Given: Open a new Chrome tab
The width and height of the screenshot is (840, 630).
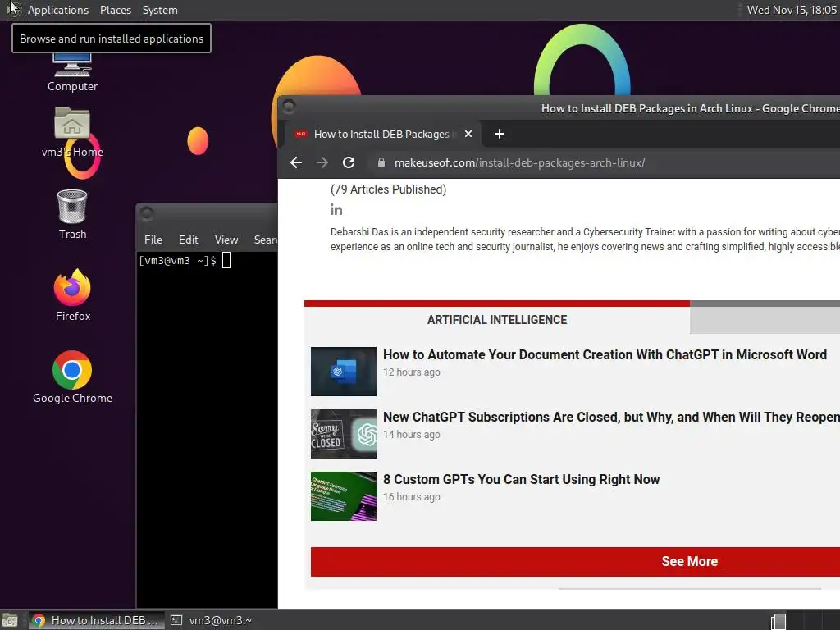Looking at the screenshot, I should click(500, 134).
